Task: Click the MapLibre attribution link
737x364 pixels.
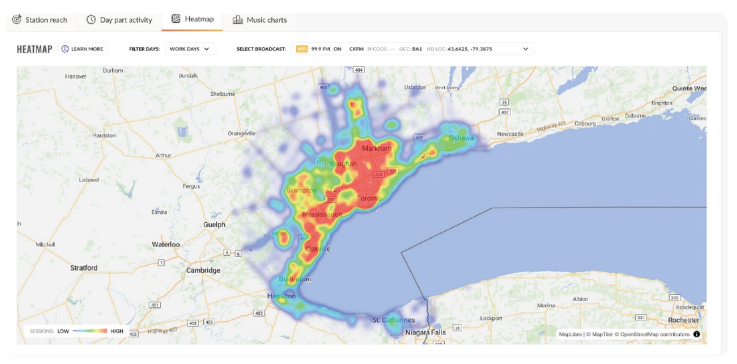Action: click(571, 334)
